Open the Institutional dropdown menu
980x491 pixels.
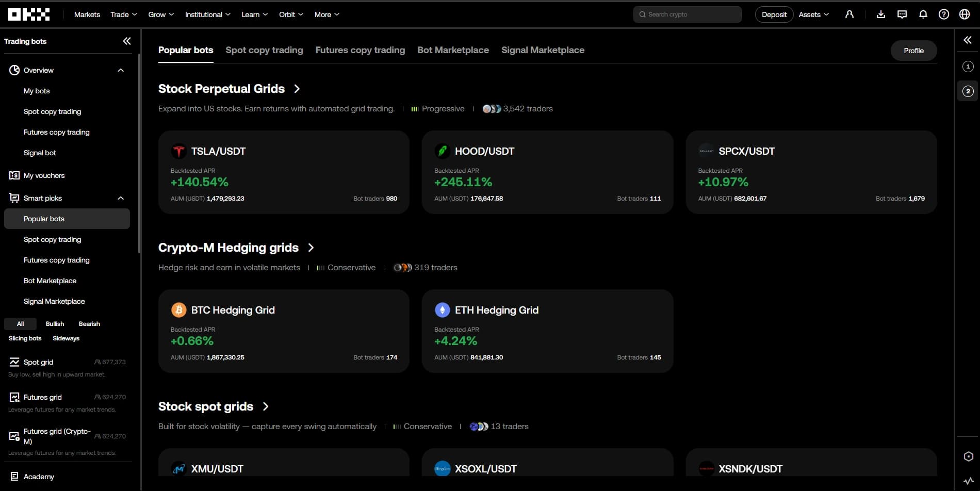click(x=207, y=14)
